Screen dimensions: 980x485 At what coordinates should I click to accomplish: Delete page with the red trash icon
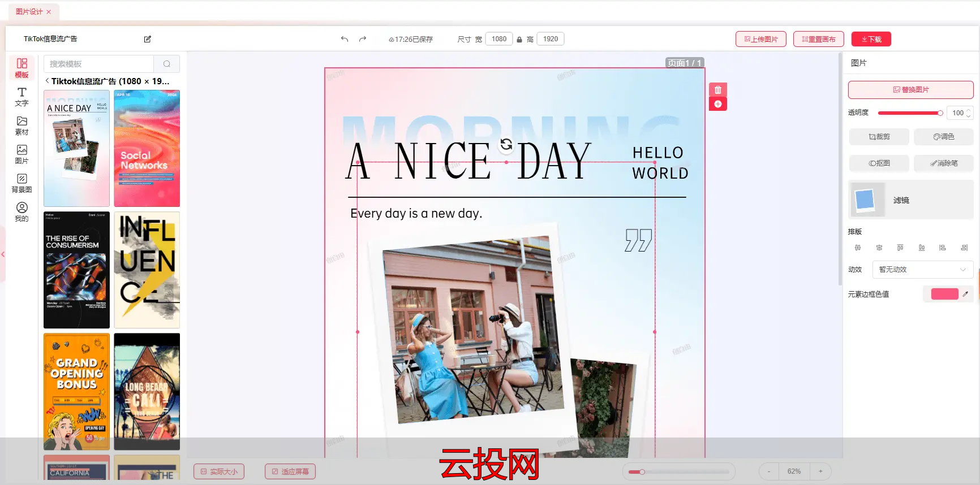[718, 90]
